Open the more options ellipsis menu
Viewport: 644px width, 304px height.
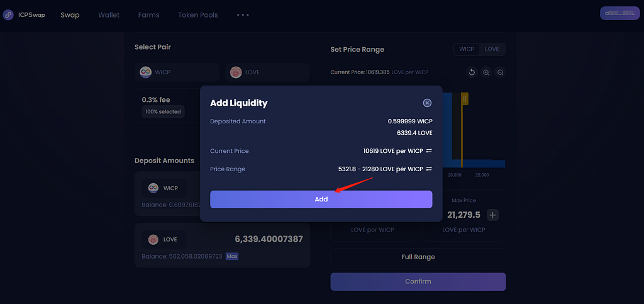tap(243, 14)
